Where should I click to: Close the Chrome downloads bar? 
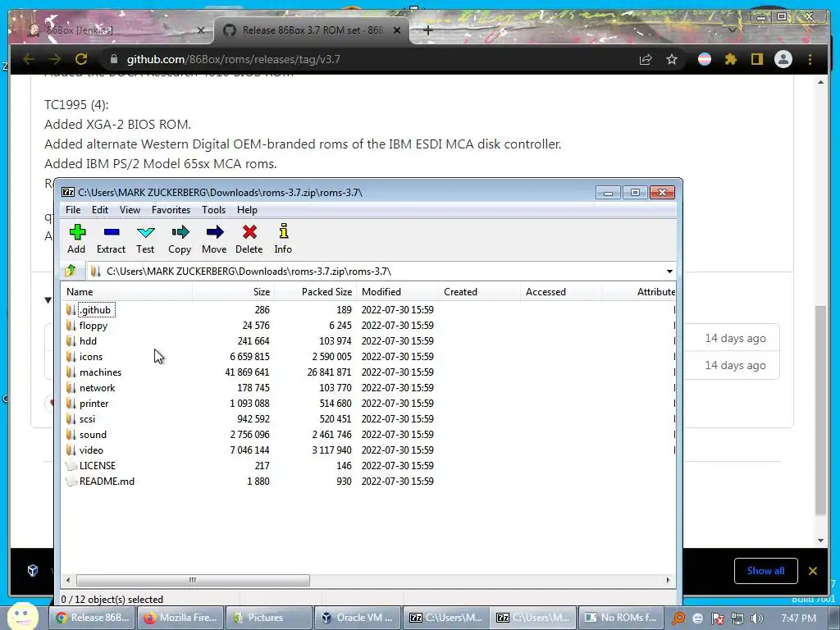tap(813, 571)
